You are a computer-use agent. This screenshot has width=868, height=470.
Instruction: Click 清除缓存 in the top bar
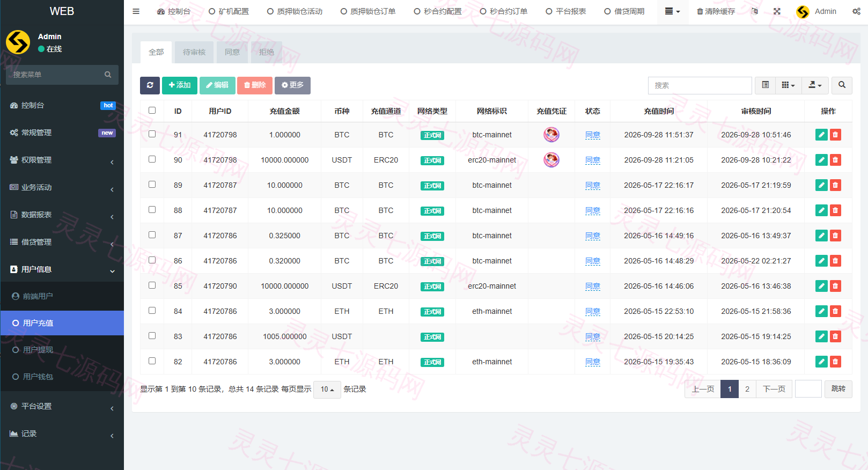pos(716,11)
